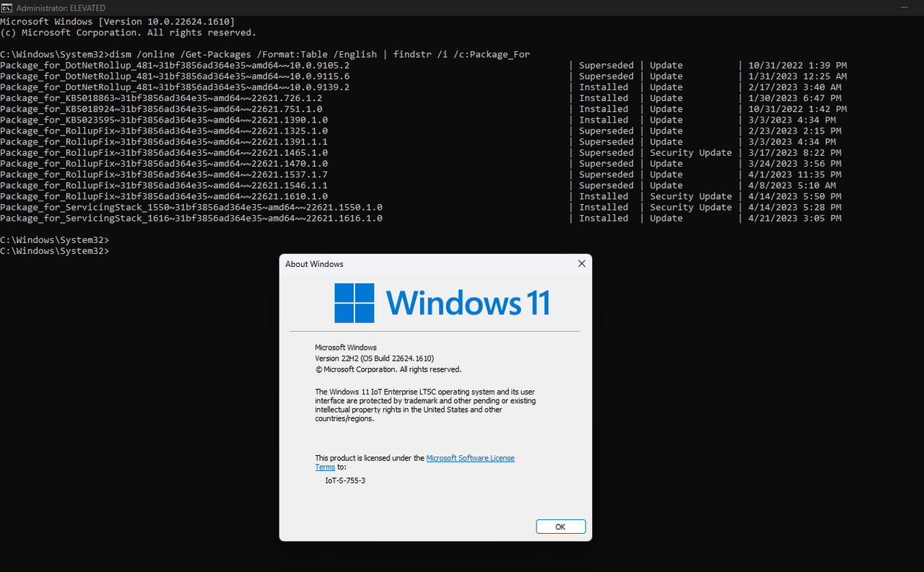Select the Package_for_KB5023595 package name

pos(164,120)
